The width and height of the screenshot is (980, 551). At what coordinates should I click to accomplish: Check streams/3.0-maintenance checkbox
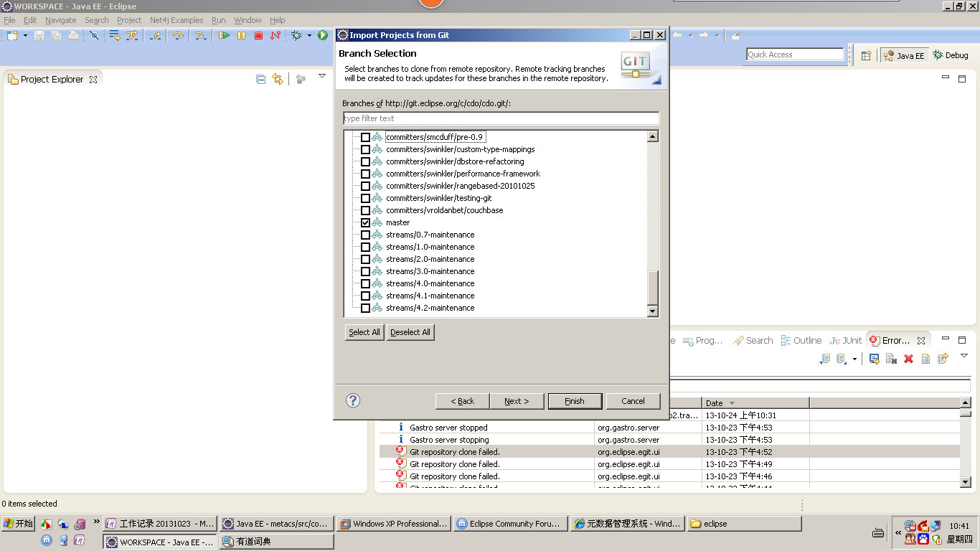[x=365, y=271]
